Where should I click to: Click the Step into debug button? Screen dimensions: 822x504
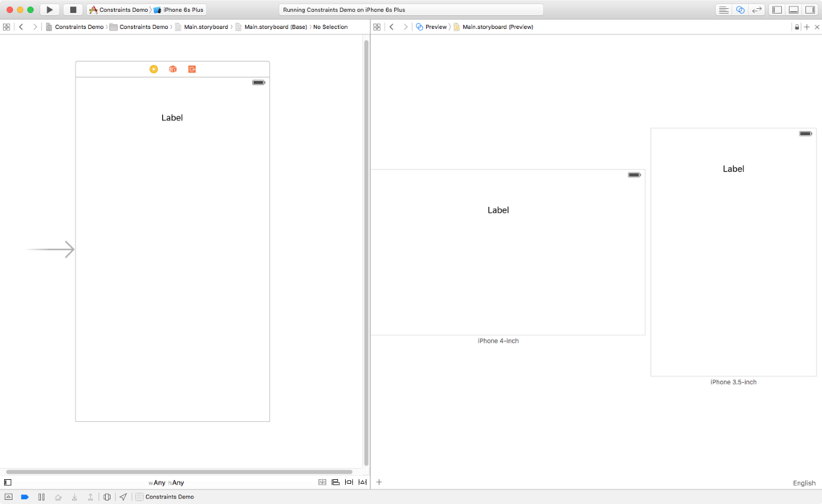[x=75, y=497]
